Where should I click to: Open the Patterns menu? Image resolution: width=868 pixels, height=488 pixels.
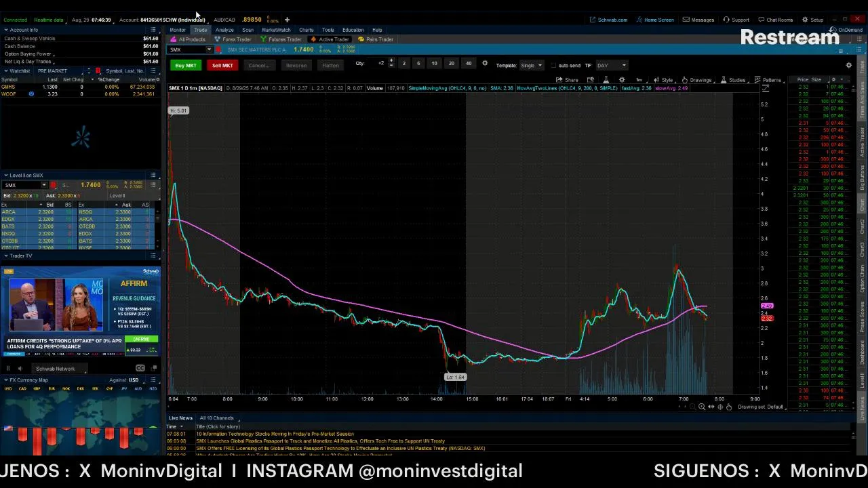768,80
